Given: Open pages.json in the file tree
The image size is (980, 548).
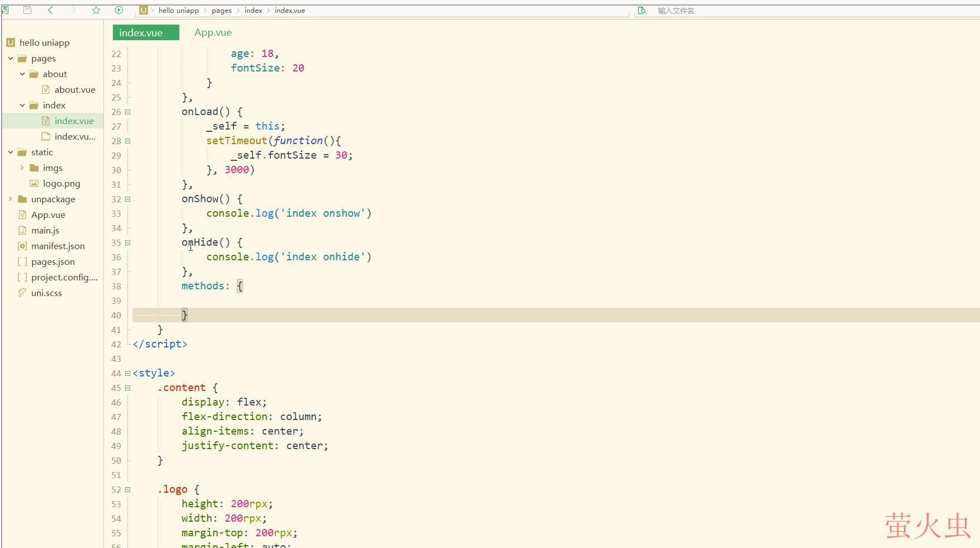Looking at the screenshot, I should coord(53,261).
